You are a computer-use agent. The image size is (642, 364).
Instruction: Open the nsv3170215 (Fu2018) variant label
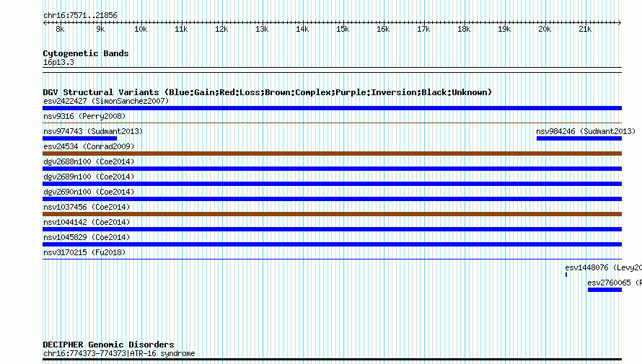point(84,252)
